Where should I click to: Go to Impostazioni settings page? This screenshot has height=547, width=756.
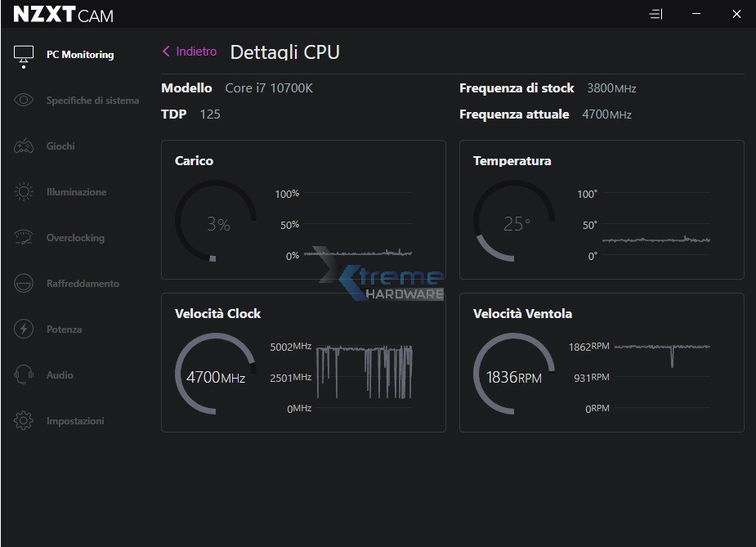pyautogui.click(x=75, y=421)
